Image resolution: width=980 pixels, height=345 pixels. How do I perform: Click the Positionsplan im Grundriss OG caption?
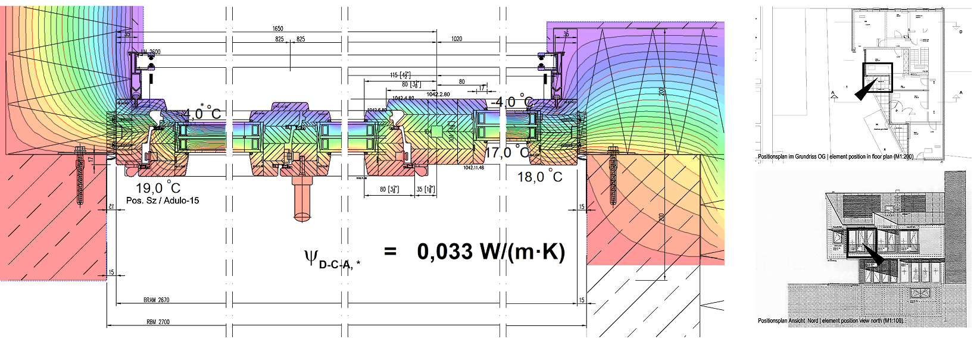(835, 157)
